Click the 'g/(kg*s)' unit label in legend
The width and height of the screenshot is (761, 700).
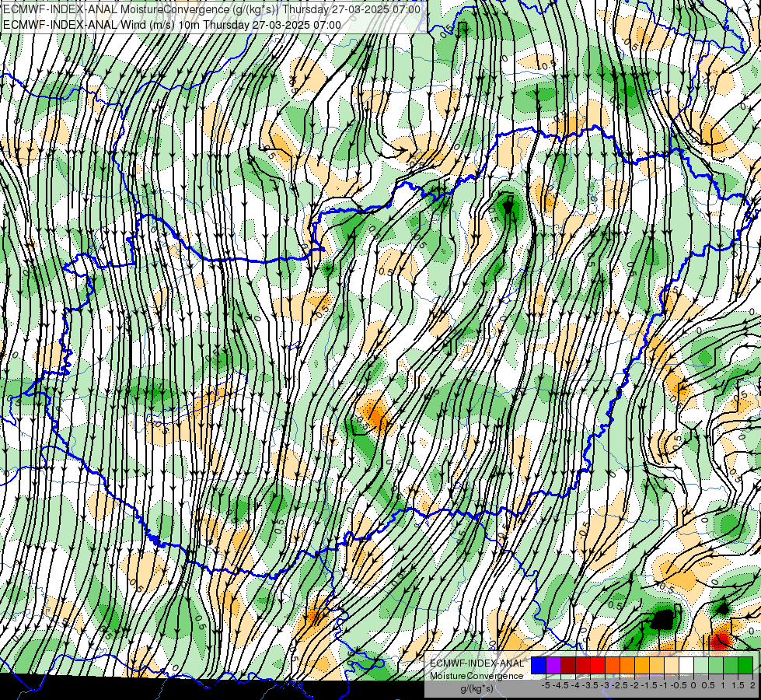(x=477, y=688)
